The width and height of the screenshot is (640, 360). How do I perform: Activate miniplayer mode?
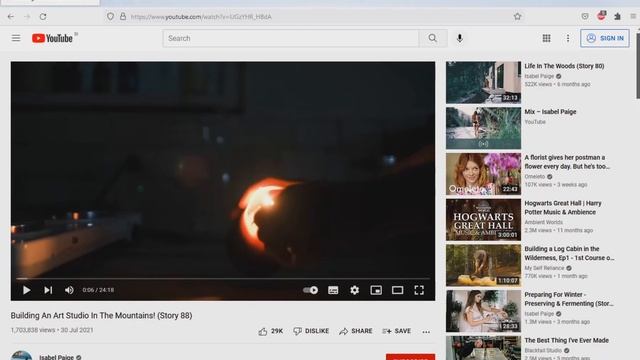(x=376, y=290)
